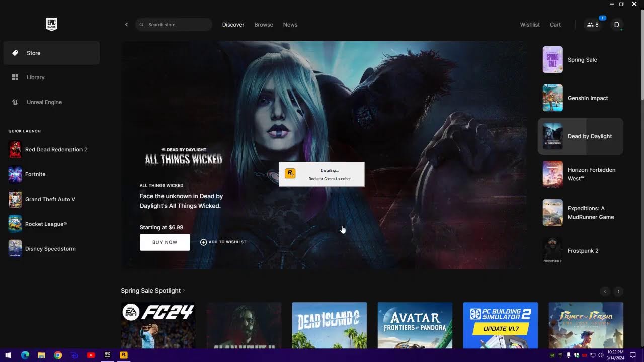
Task: Switch to the Browse tab
Action: (264, 25)
